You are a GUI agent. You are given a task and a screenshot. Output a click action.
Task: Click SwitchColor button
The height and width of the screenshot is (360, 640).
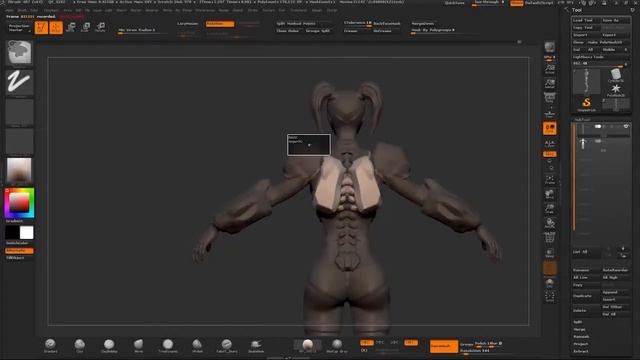click(x=18, y=243)
